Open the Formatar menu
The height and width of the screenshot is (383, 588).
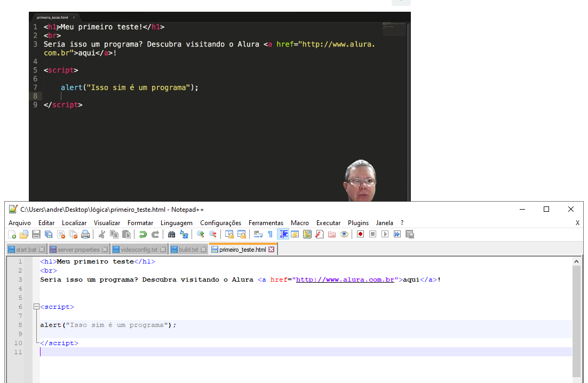coord(140,223)
